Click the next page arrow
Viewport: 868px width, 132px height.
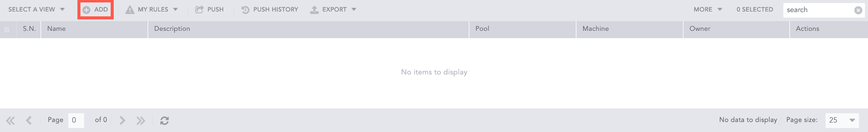pyautogui.click(x=122, y=120)
